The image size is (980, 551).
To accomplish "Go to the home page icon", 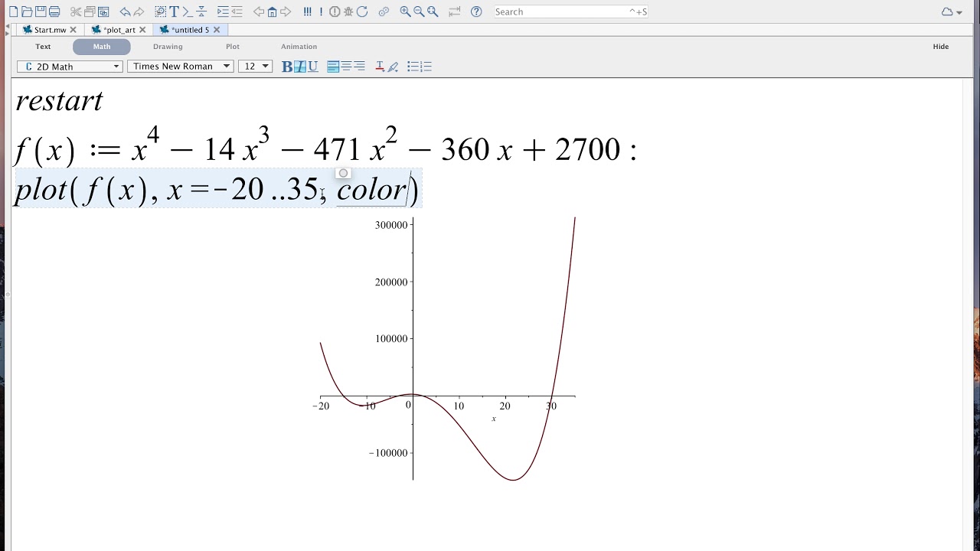I will (x=272, y=11).
